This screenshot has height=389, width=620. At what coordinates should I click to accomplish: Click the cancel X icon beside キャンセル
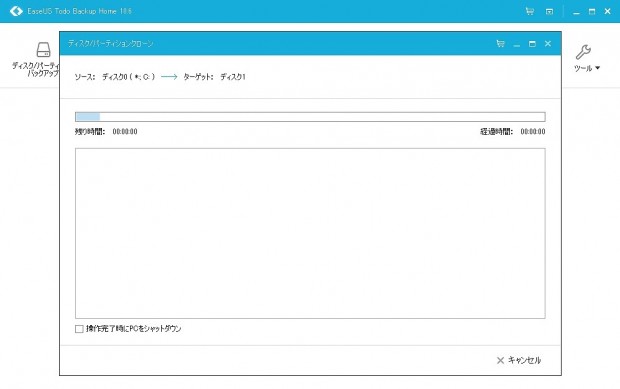[500, 360]
